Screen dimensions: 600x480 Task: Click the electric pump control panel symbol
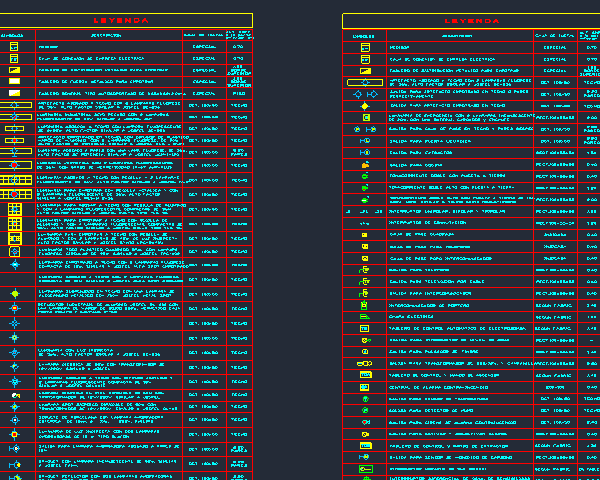click(364, 328)
